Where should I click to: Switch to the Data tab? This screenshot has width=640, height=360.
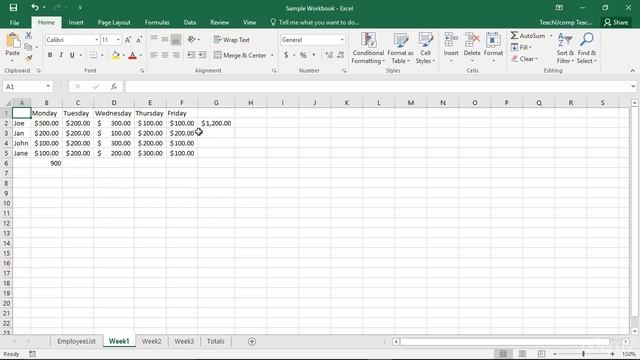pos(189,22)
